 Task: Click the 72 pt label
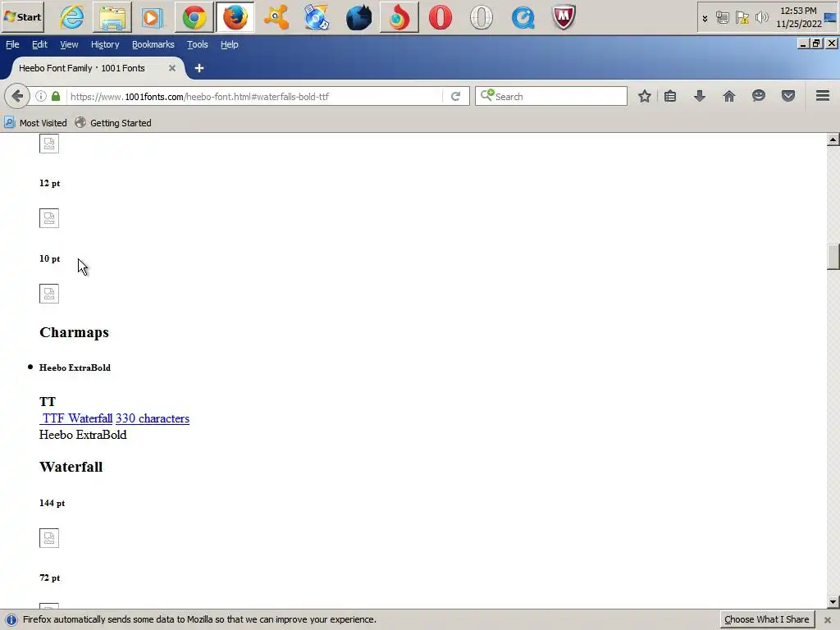[x=50, y=577]
